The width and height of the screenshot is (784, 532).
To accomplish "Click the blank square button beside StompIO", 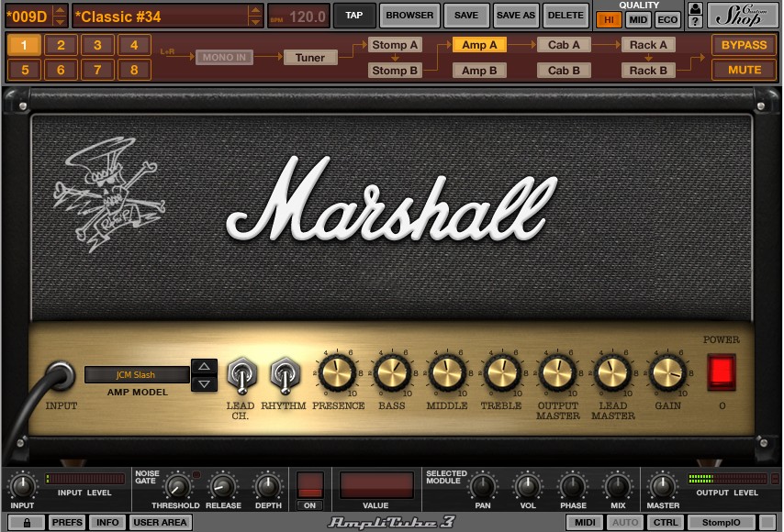I will 767,523.
